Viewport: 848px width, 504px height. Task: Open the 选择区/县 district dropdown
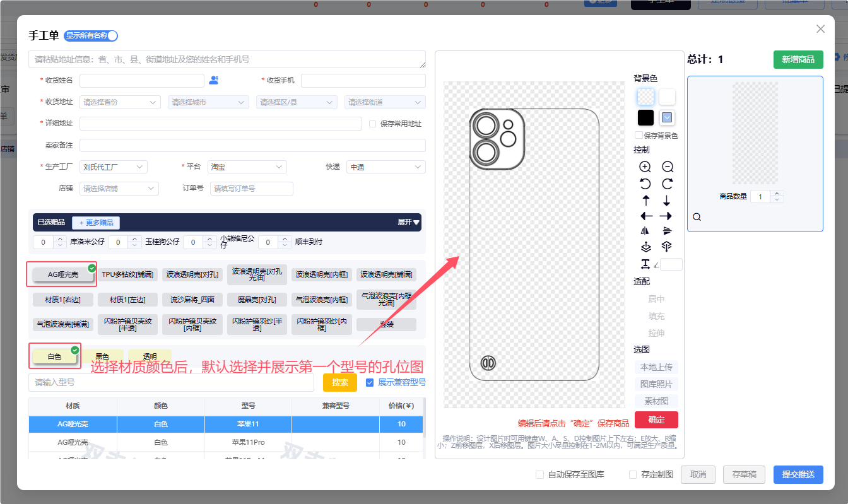297,102
